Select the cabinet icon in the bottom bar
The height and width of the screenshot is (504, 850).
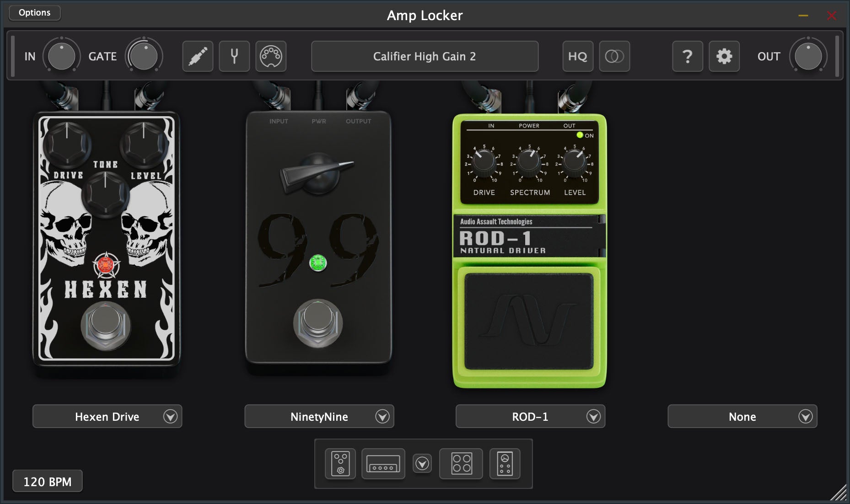461,463
